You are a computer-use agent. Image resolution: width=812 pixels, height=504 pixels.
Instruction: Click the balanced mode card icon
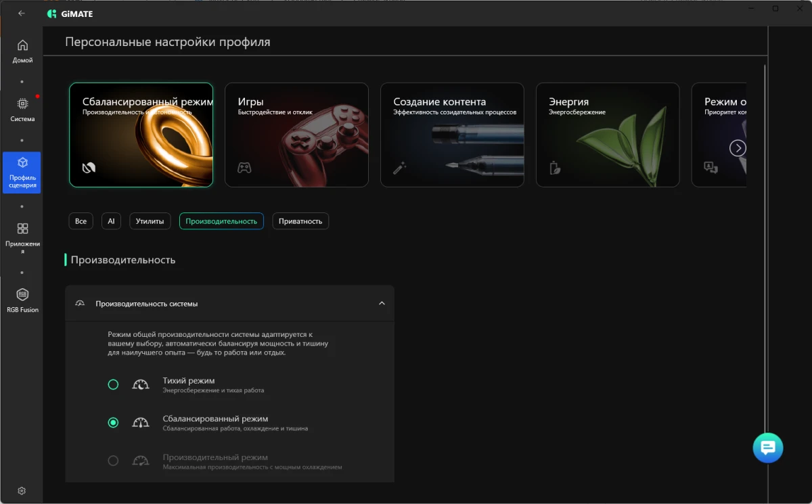89,168
